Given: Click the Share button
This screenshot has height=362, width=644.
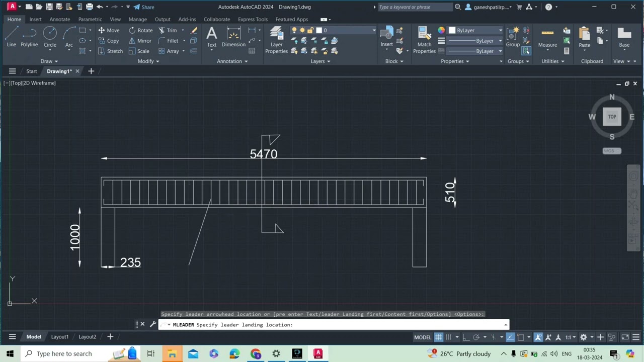Looking at the screenshot, I should tap(144, 7).
